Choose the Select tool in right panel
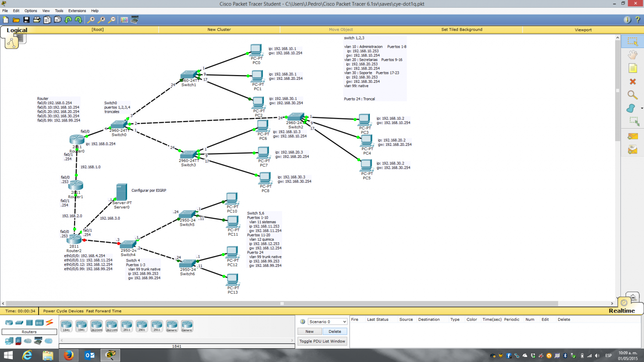The width and height of the screenshot is (644, 362). point(632,42)
